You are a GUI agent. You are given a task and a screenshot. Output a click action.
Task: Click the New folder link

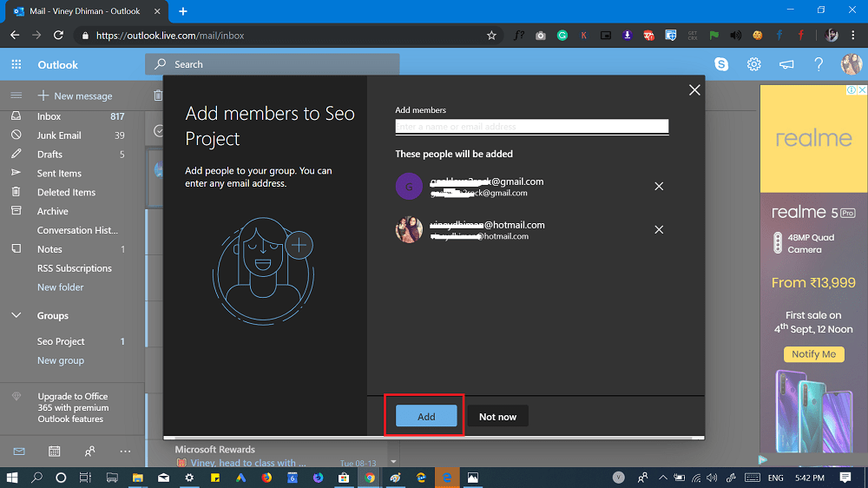(61, 287)
